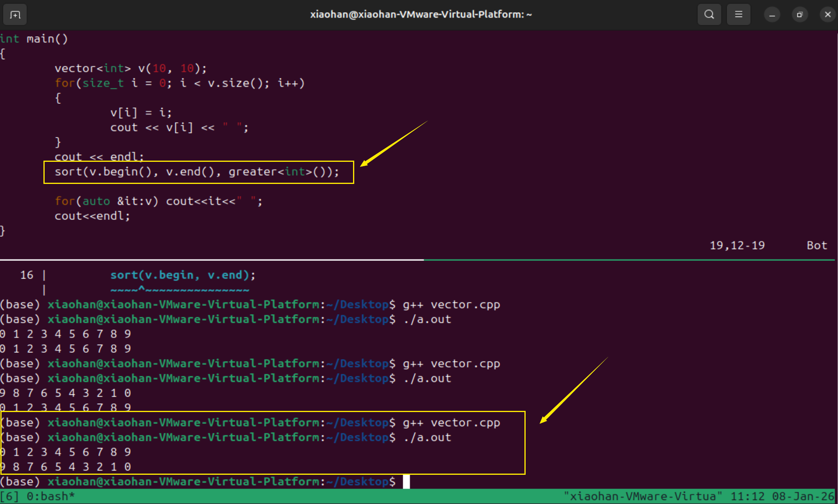Viewport: 838px width, 504px height.
Task: Restore down the terminal window
Action: pyautogui.click(x=800, y=15)
